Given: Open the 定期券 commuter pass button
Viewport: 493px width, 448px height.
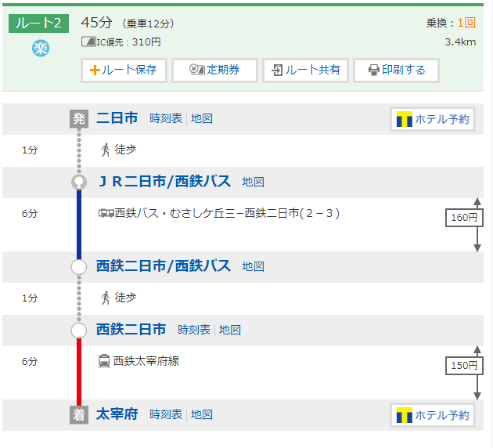Looking at the screenshot, I should coord(214,70).
